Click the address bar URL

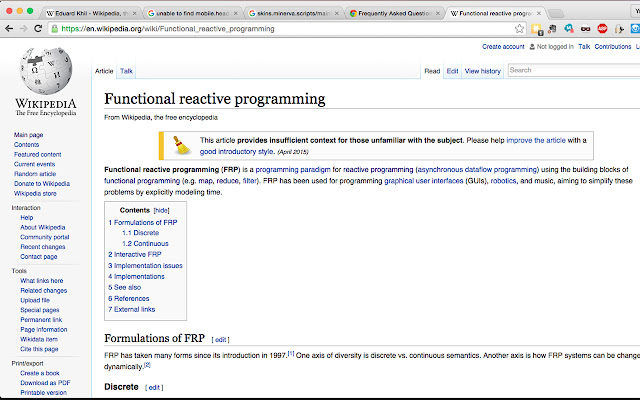pos(167,29)
